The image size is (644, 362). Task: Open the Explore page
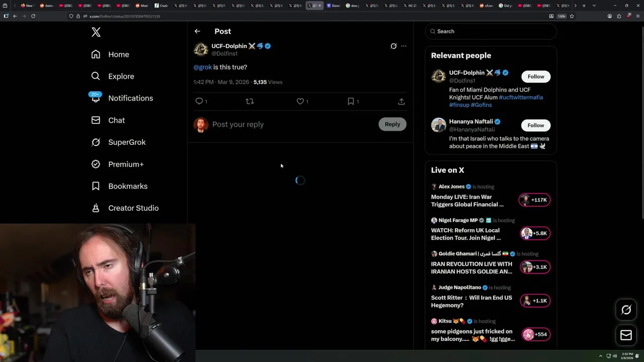point(113,76)
